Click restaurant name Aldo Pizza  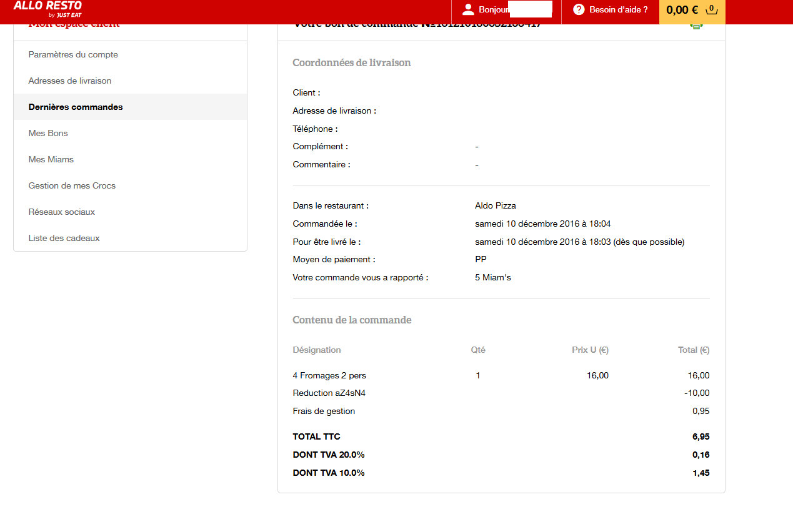496,206
